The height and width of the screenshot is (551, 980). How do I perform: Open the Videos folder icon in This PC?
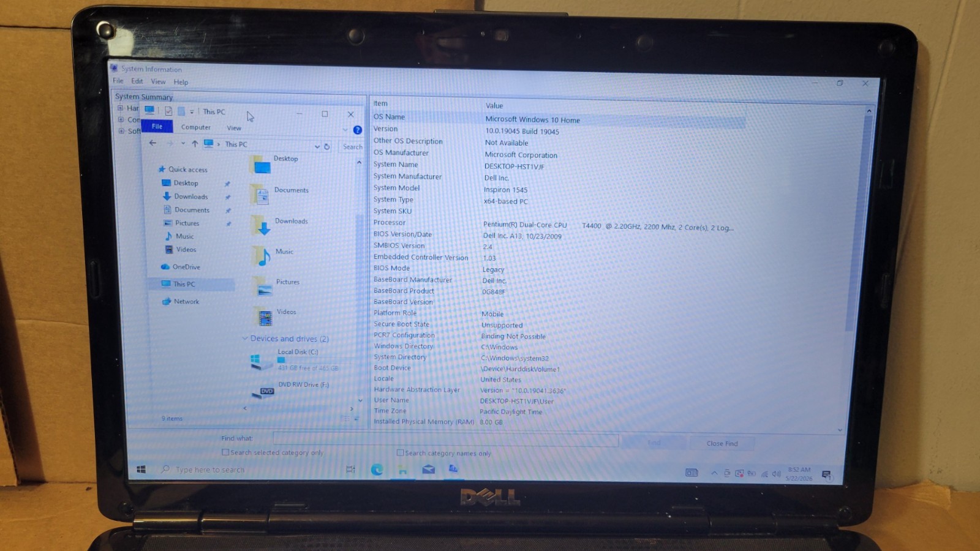tap(265, 317)
